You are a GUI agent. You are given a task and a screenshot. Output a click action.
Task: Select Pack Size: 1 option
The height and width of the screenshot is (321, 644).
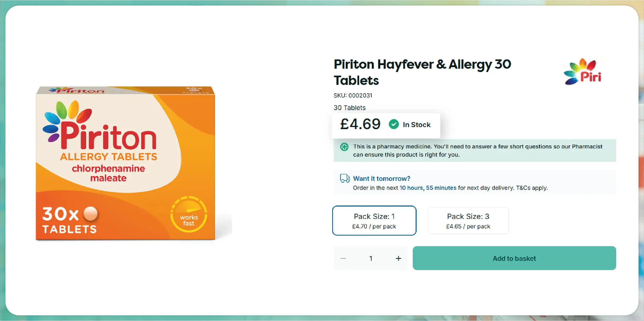point(374,221)
